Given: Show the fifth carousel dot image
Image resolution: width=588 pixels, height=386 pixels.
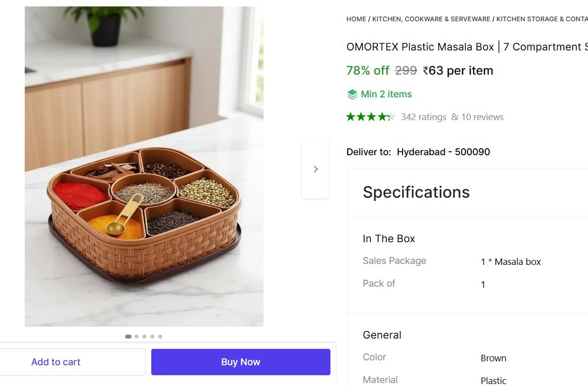Looking at the screenshot, I should [x=160, y=337].
